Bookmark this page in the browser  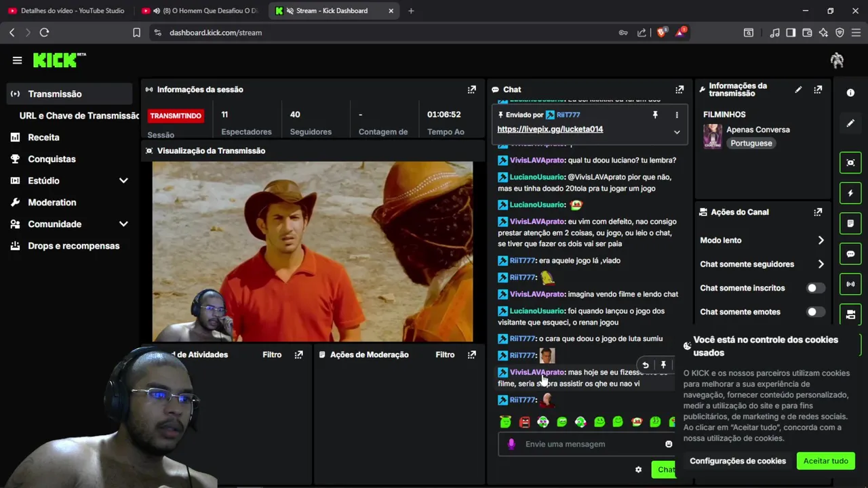tap(136, 33)
